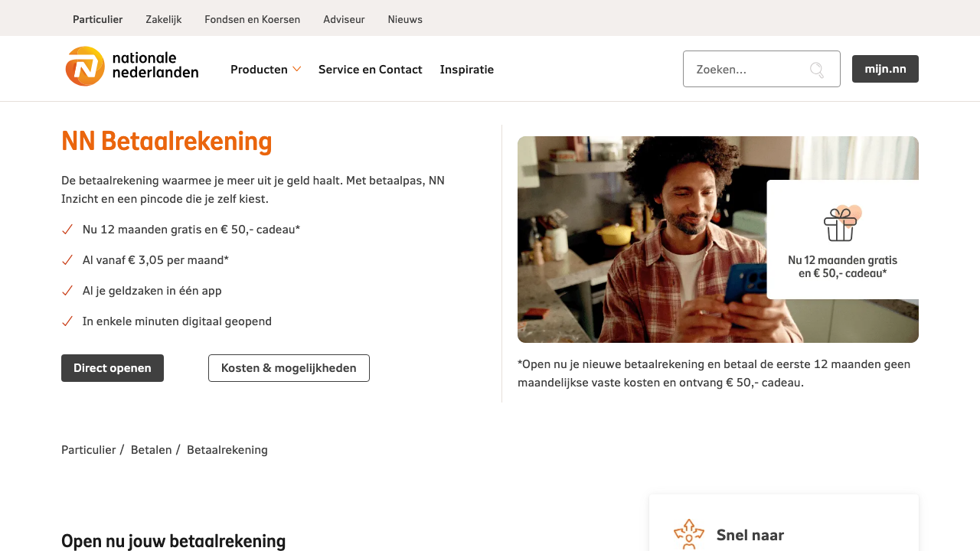980x551 pixels.
Task: Click the Nationale Nederlanden logo
Action: (132, 67)
